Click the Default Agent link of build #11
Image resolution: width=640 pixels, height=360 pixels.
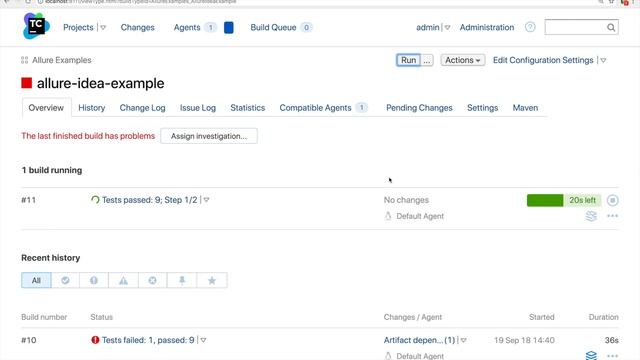420,216
